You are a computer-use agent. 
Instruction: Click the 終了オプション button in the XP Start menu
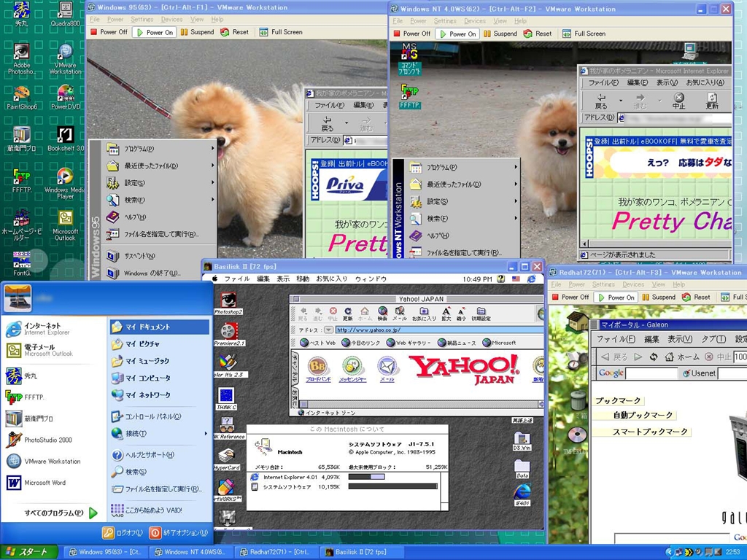tap(179, 532)
